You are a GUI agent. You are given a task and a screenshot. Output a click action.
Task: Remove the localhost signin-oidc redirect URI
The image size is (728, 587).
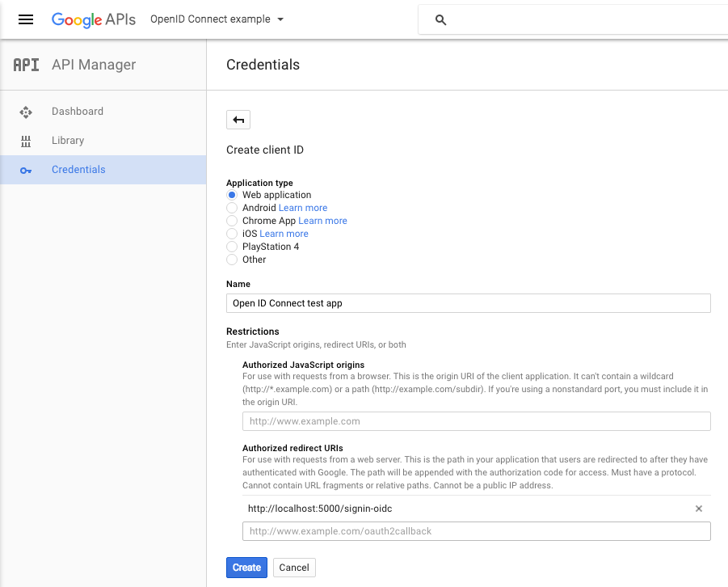pos(699,509)
